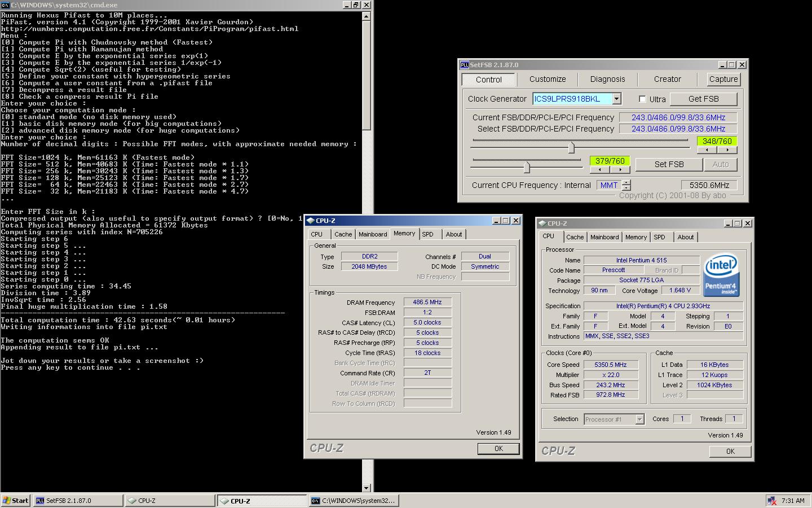Open SetFSB Diagnosis tab

tap(607, 79)
